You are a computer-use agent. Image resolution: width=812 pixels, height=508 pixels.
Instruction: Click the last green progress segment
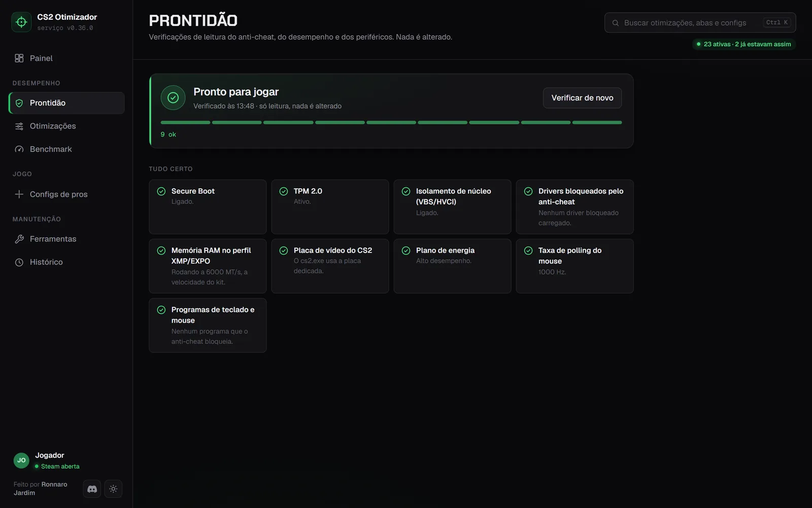597,122
